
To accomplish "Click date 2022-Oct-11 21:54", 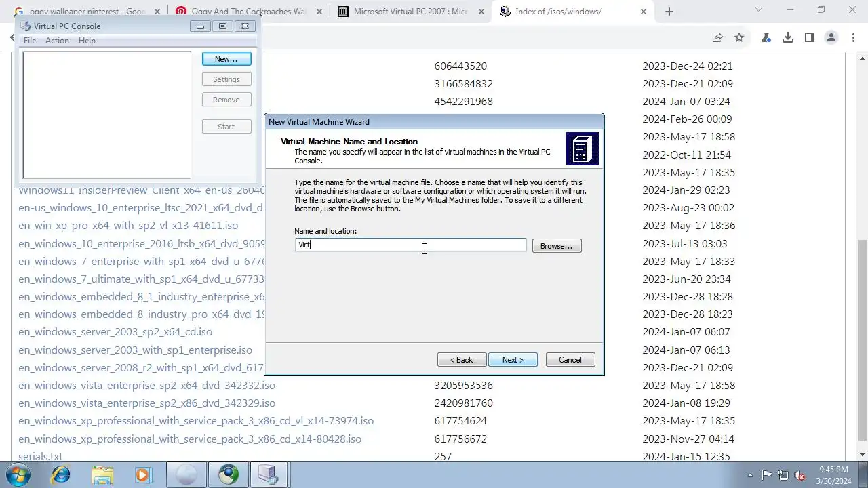I will 687,155.
